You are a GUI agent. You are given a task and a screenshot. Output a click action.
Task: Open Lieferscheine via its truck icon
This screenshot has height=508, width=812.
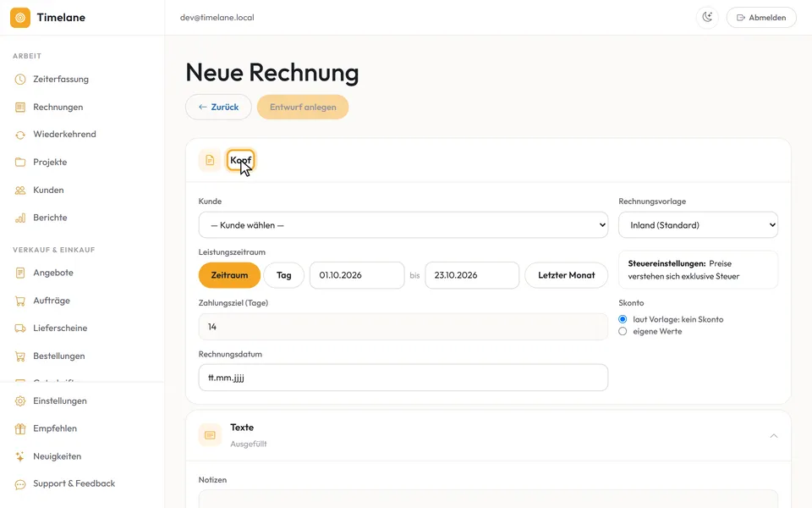pos(20,329)
